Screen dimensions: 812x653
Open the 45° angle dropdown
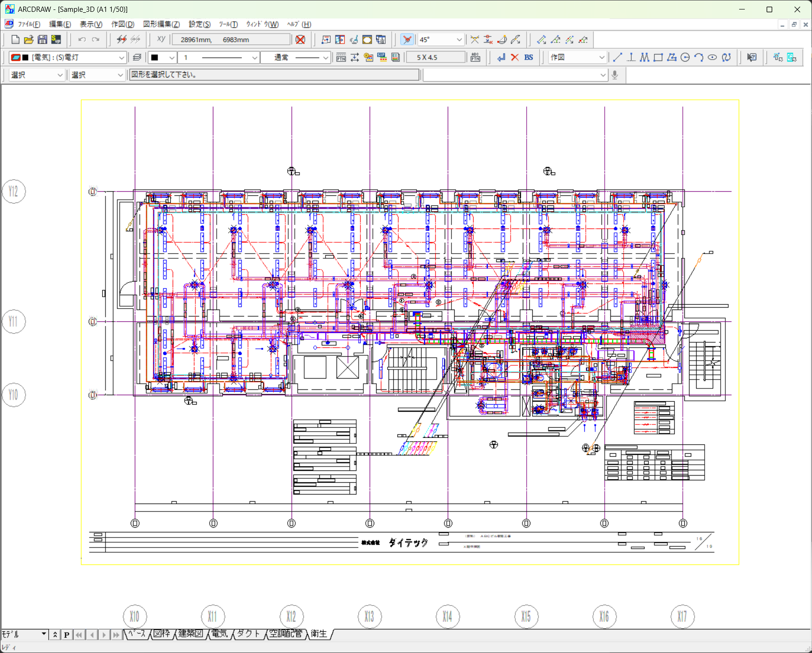click(459, 40)
